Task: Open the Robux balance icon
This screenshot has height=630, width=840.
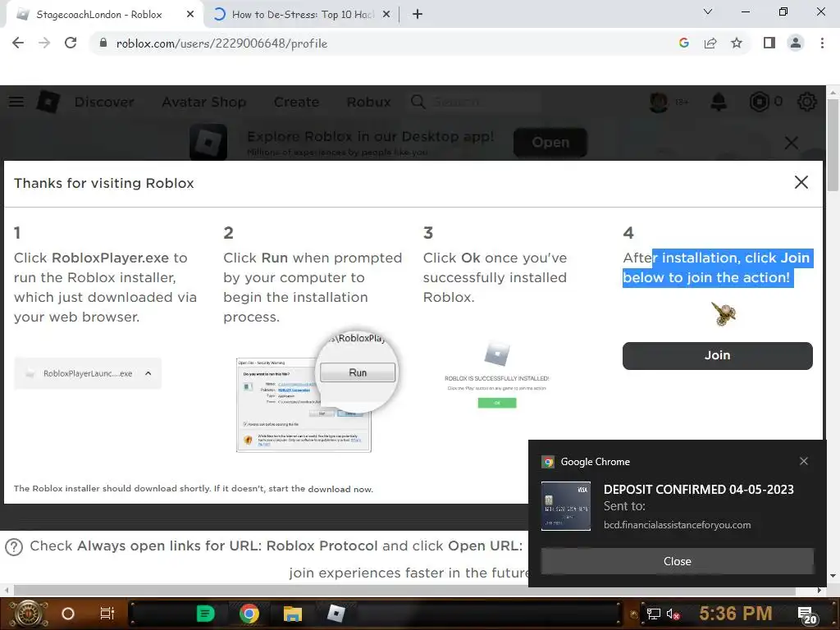Action: (759, 102)
